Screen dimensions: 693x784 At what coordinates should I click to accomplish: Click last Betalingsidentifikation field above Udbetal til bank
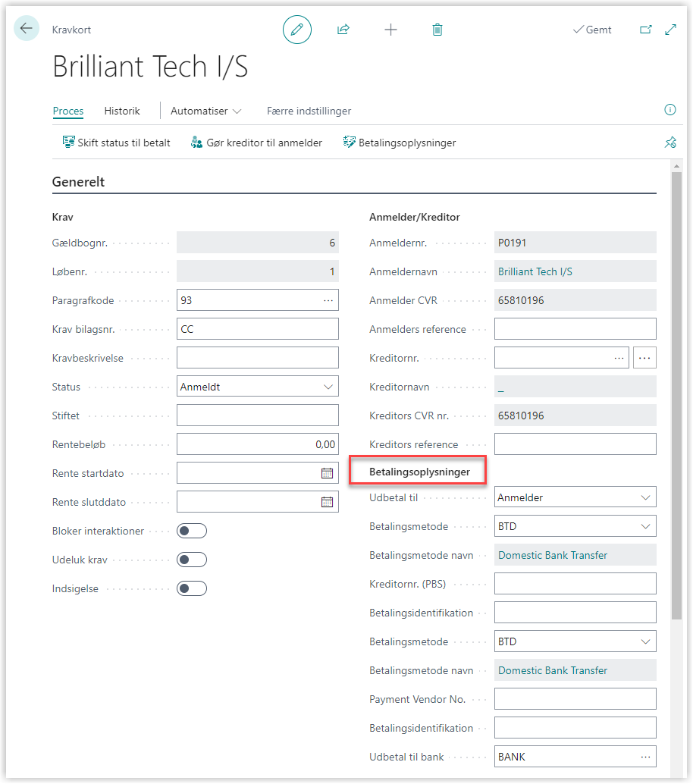[575, 728]
